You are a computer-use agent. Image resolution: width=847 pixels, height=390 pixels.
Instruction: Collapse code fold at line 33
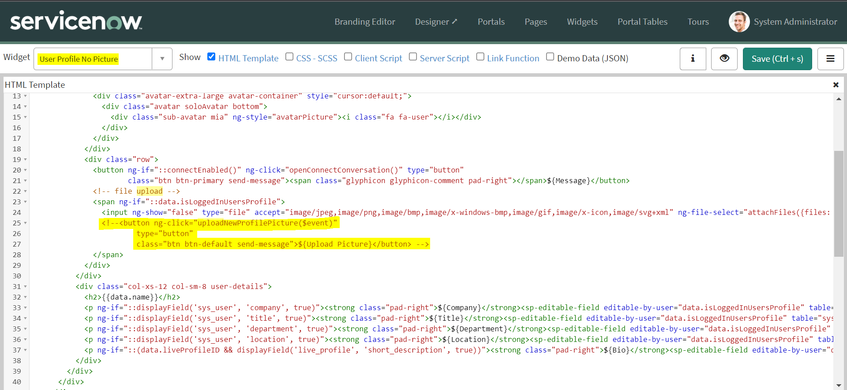pos(26,307)
